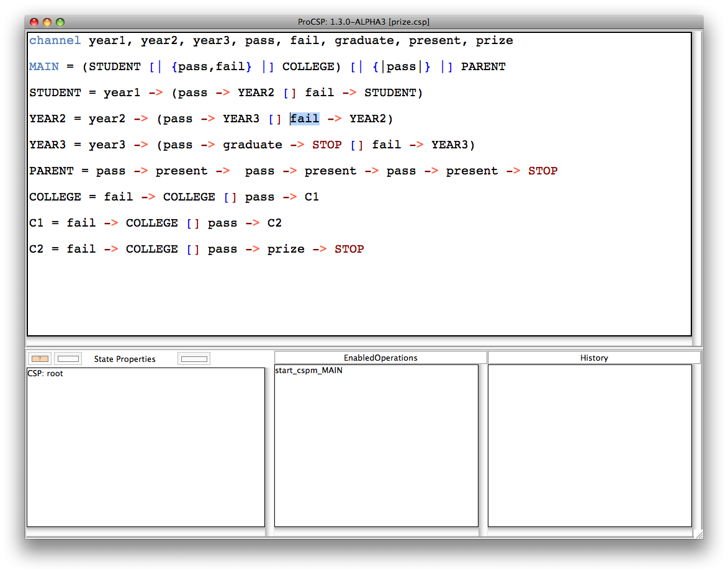Zoom the window with the green button
The height and width of the screenshot is (573, 728).
coord(60,22)
